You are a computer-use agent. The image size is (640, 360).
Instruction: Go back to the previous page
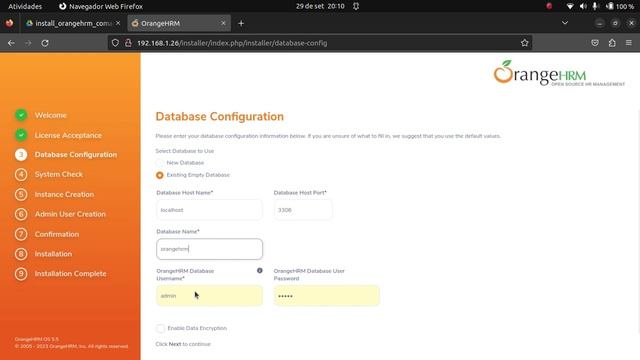click(11, 43)
